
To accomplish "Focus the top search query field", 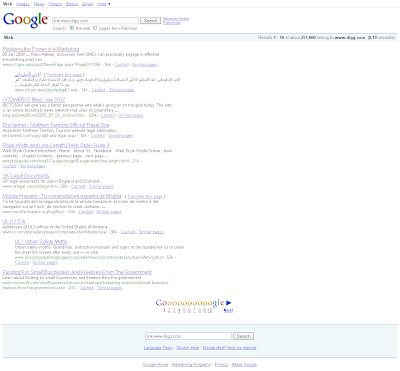I will (x=95, y=21).
